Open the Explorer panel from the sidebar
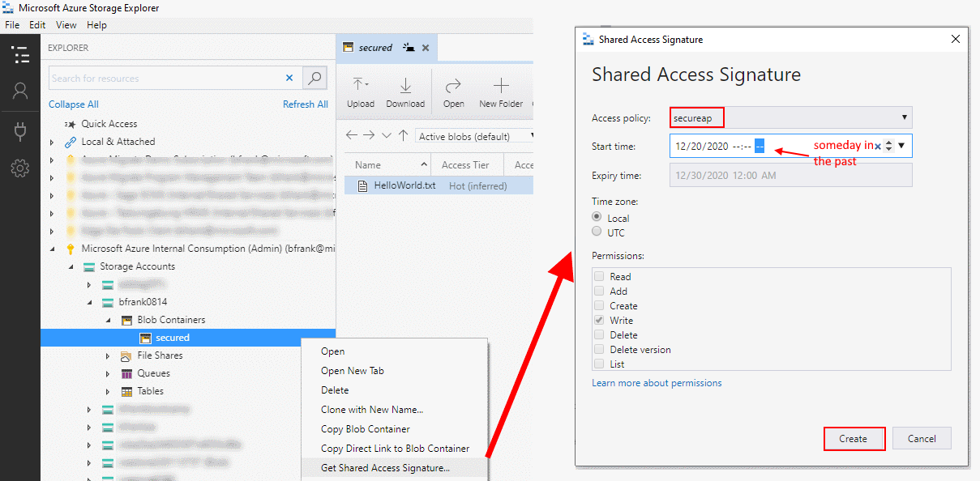This screenshot has height=481, width=980. tap(20, 55)
